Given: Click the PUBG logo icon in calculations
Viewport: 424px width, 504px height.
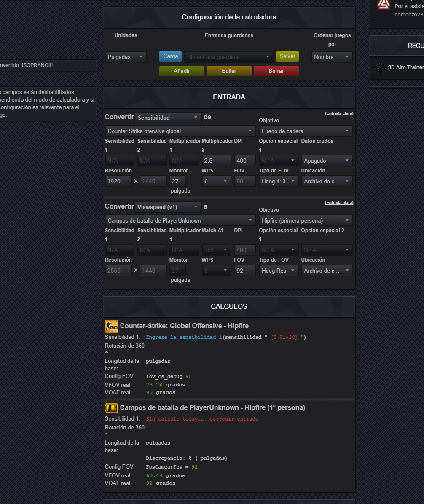Looking at the screenshot, I should [112, 408].
